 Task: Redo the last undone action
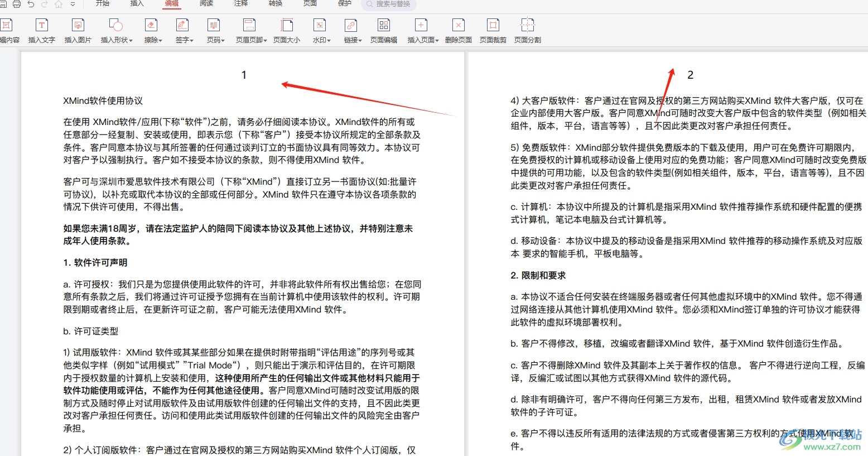tap(44, 4)
